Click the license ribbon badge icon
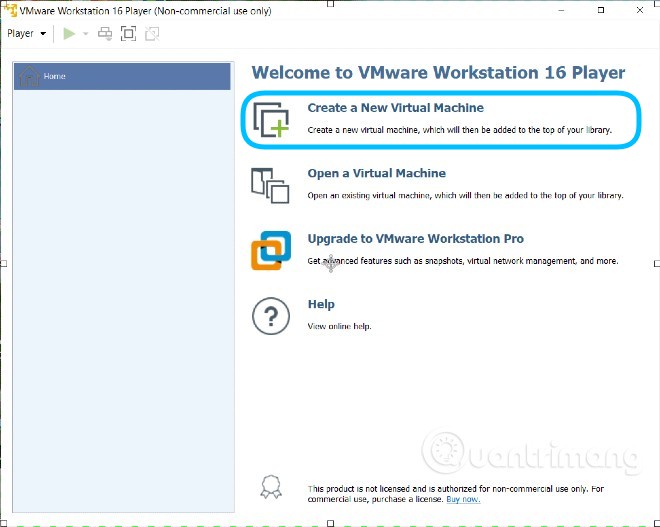 pyautogui.click(x=271, y=487)
